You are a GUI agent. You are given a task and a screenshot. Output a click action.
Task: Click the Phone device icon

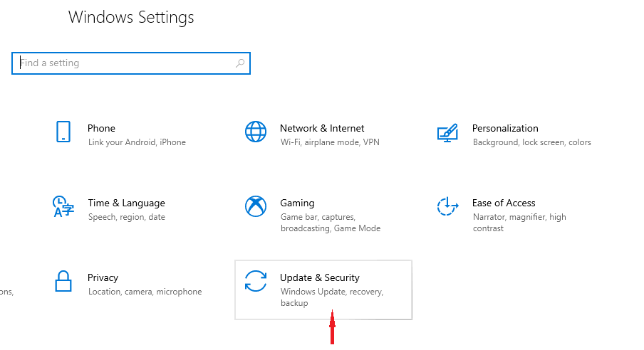(x=63, y=132)
